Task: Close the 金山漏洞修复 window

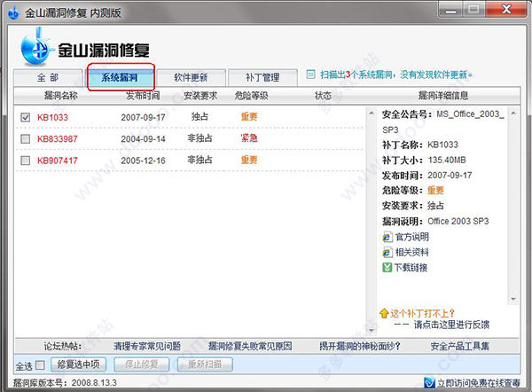Action: 506,9
